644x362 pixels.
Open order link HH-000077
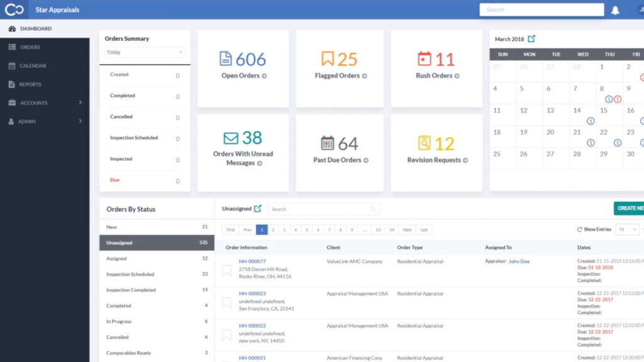pyautogui.click(x=252, y=261)
